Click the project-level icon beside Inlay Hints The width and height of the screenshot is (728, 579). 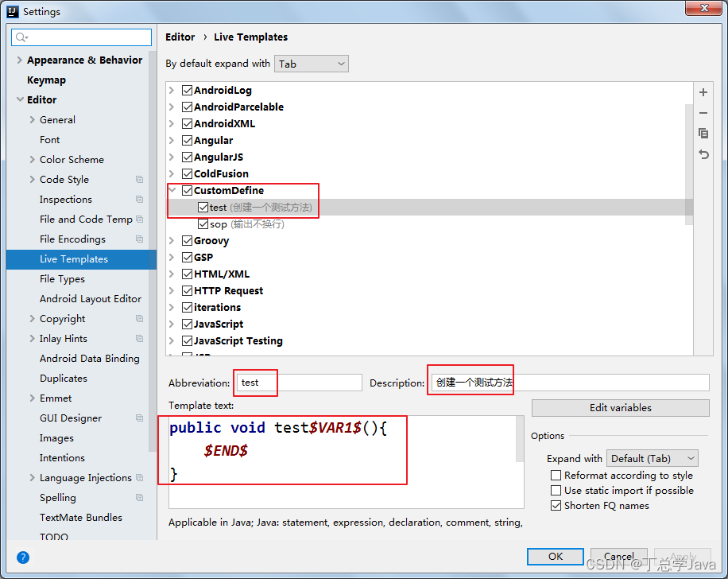(x=139, y=338)
